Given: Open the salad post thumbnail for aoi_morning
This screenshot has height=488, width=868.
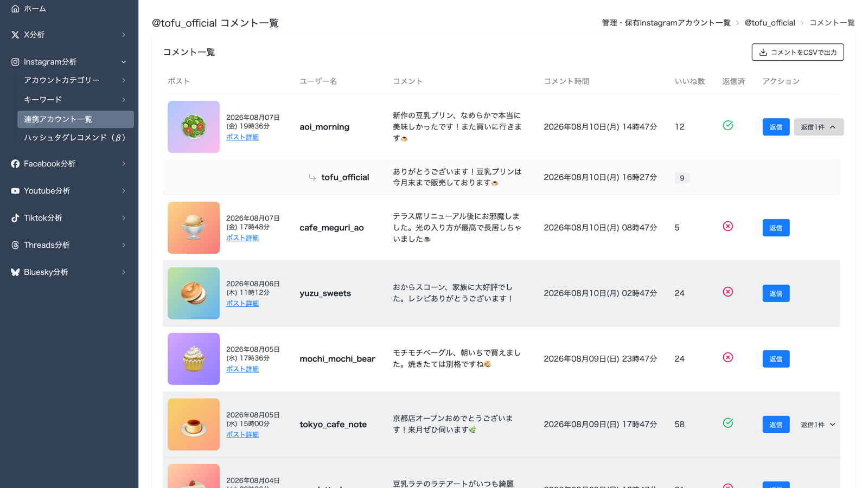Looking at the screenshot, I should [194, 127].
